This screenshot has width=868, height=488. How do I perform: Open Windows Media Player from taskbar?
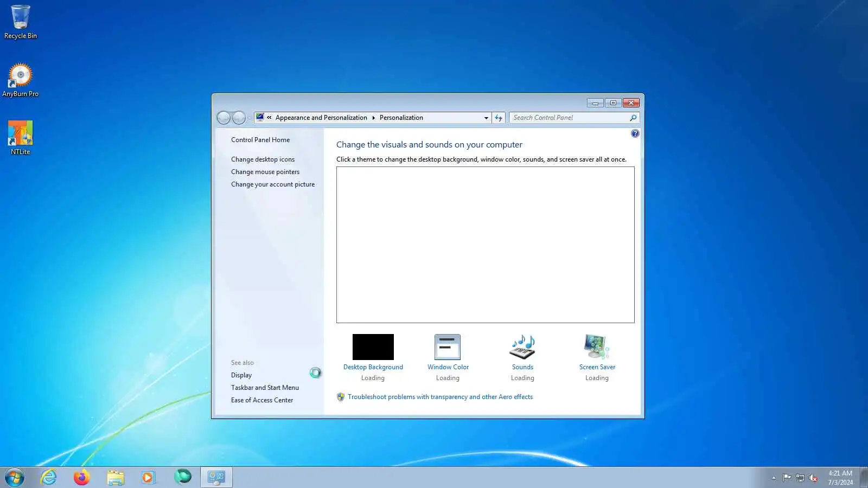[148, 478]
